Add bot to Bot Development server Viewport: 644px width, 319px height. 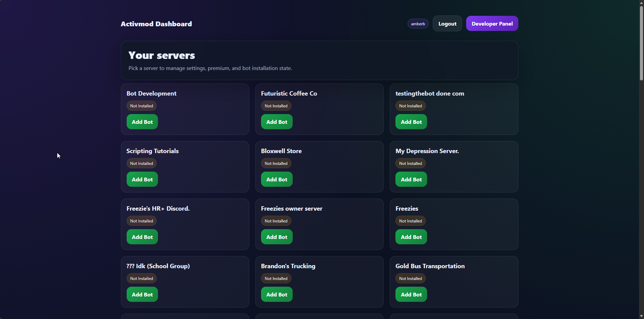click(142, 122)
